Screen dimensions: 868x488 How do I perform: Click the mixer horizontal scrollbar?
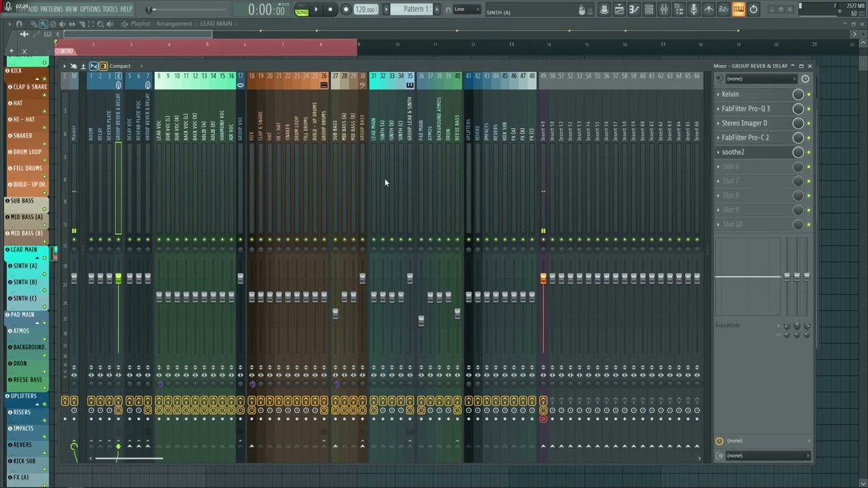[x=129, y=458]
